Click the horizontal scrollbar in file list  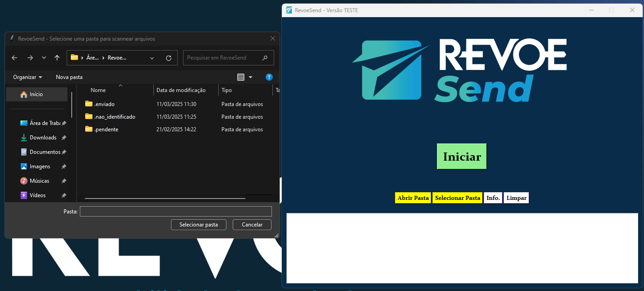(165, 198)
